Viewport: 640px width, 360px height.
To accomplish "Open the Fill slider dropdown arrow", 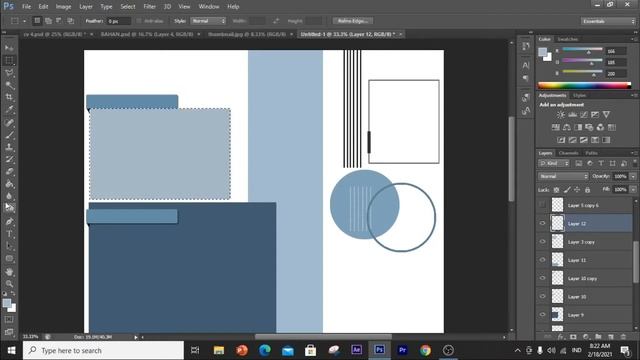I will point(633,190).
